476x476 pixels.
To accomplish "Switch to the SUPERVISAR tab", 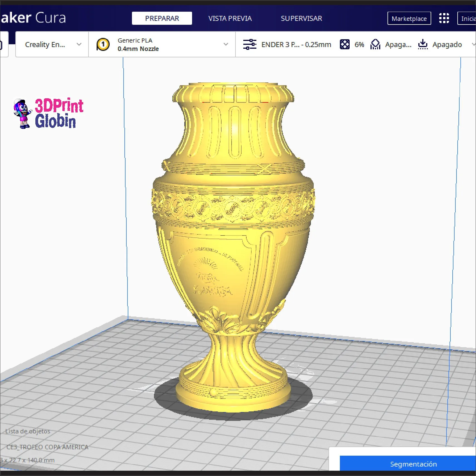I will coord(301,18).
